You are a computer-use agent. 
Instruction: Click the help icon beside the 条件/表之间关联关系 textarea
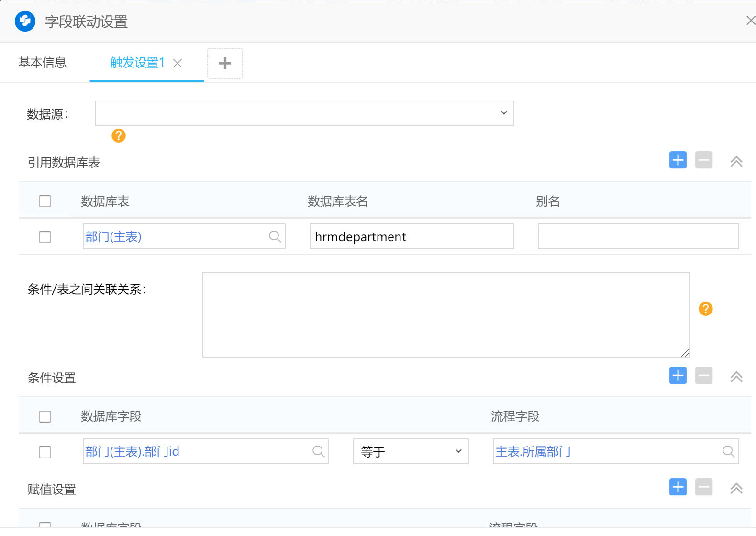705,309
